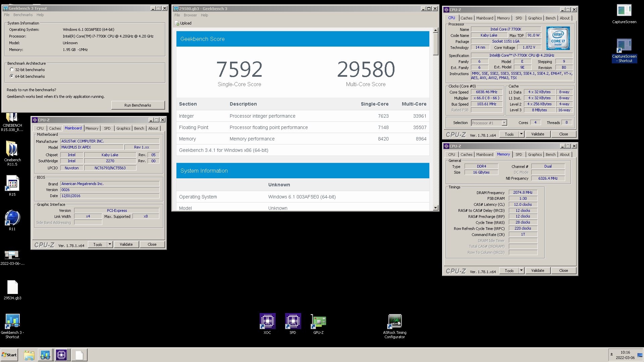
Task: Open Bench tab in CPU CPU-Z window
Action: pos(550,18)
